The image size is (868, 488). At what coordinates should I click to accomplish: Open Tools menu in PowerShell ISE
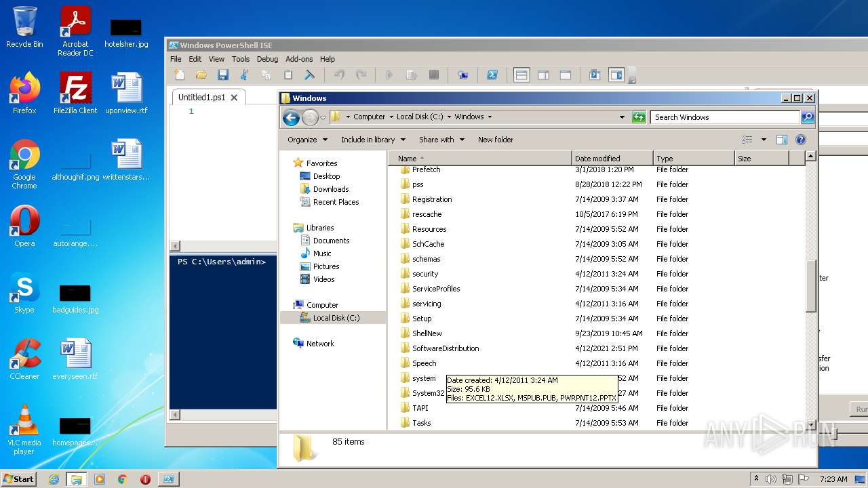click(x=241, y=59)
